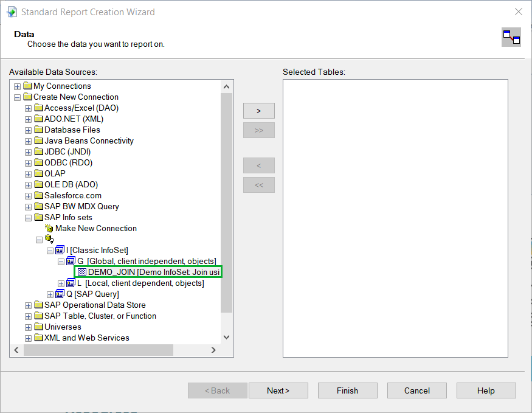
Task: Expand the L Local objects node
Action: (61, 283)
